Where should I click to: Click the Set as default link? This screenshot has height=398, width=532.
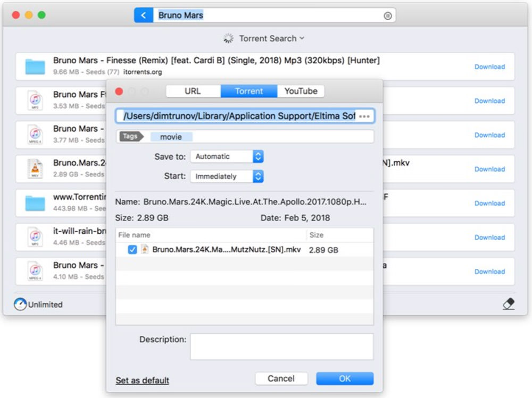(x=143, y=380)
